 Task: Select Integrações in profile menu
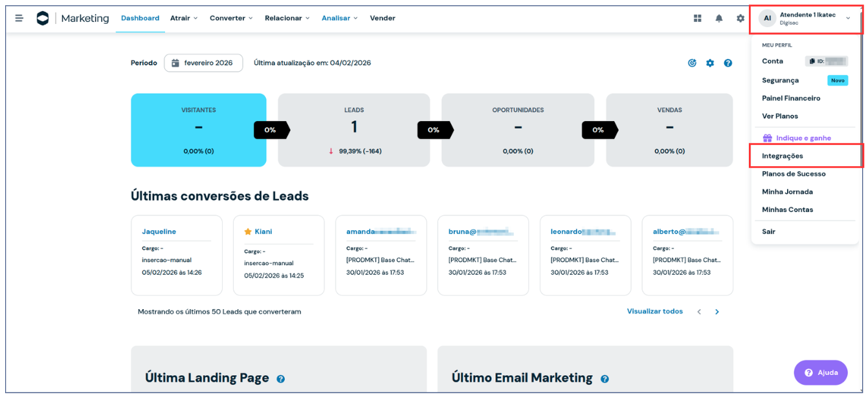click(x=783, y=156)
